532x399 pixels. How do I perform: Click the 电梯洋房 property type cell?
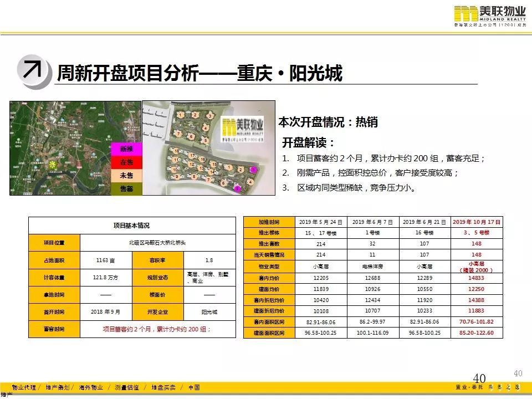373,267
